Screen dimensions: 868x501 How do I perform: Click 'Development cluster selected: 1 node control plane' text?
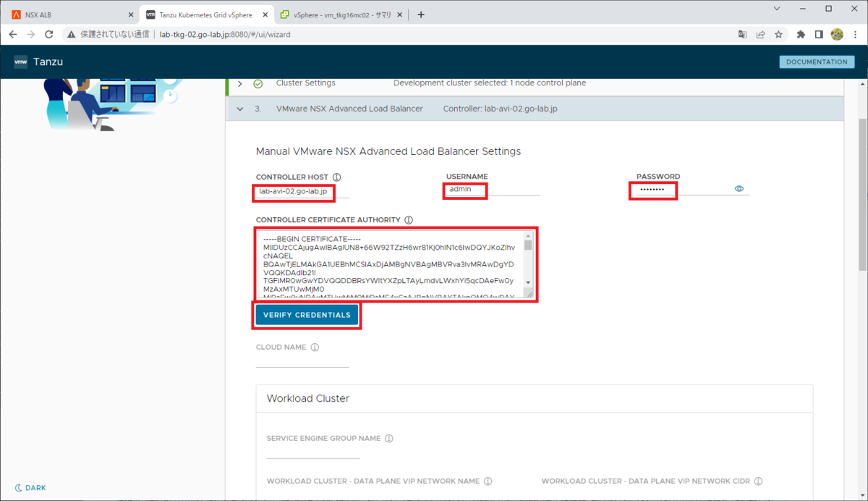(x=490, y=83)
